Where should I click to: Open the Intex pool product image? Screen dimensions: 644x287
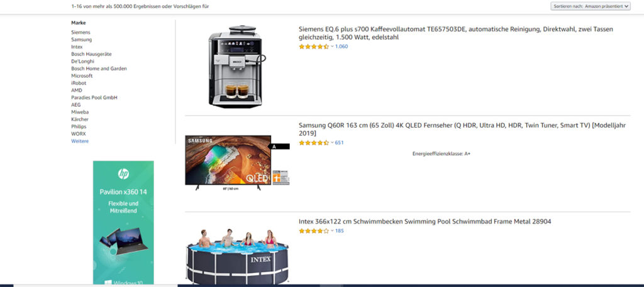tap(237, 257)
